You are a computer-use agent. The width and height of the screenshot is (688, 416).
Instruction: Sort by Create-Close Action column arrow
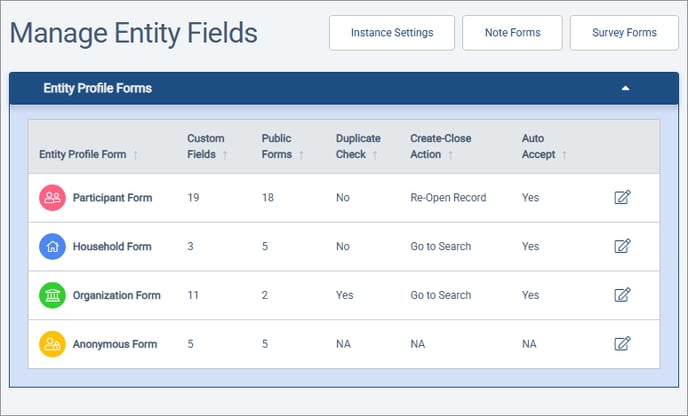pos(450,155)
